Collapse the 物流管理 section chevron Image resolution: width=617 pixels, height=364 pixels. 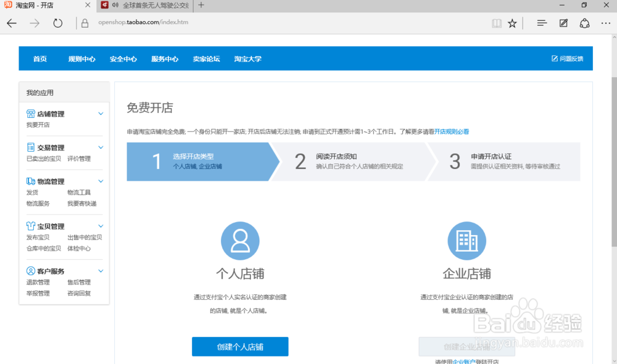(101, 181)
